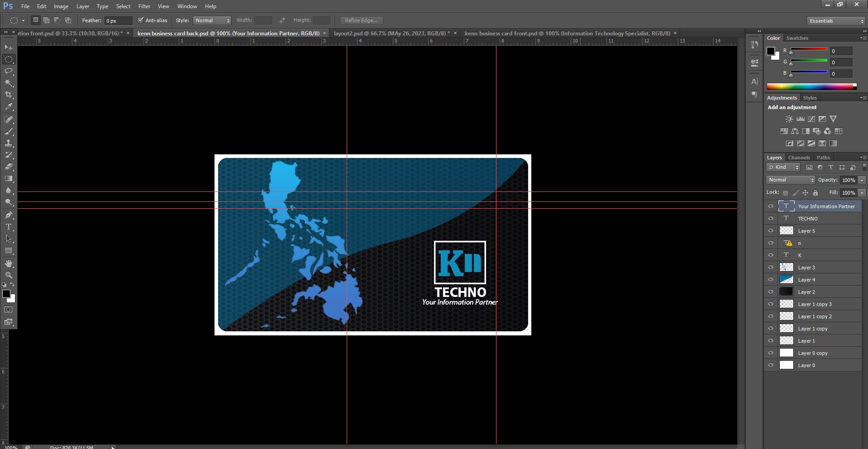This screenshot has height=449, width=868.
Task: Open the Filter menu
Action: tap(144, 6)
